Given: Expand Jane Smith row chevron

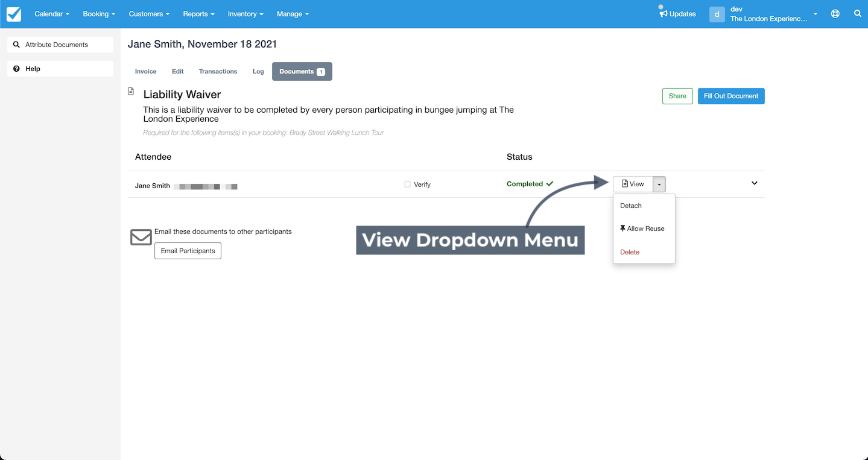Looking at the screenshot, I should click(755, 183).
